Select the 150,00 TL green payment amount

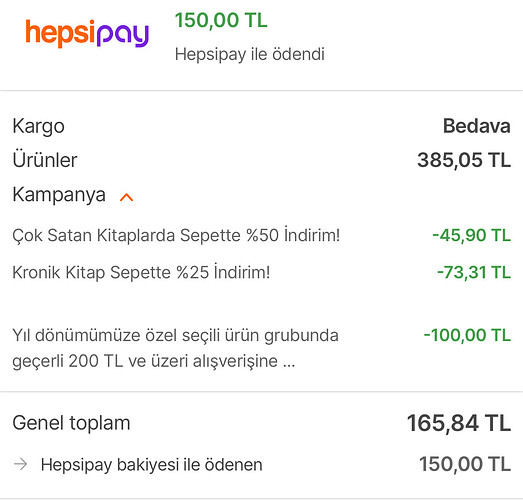click(x=221, y=20)
